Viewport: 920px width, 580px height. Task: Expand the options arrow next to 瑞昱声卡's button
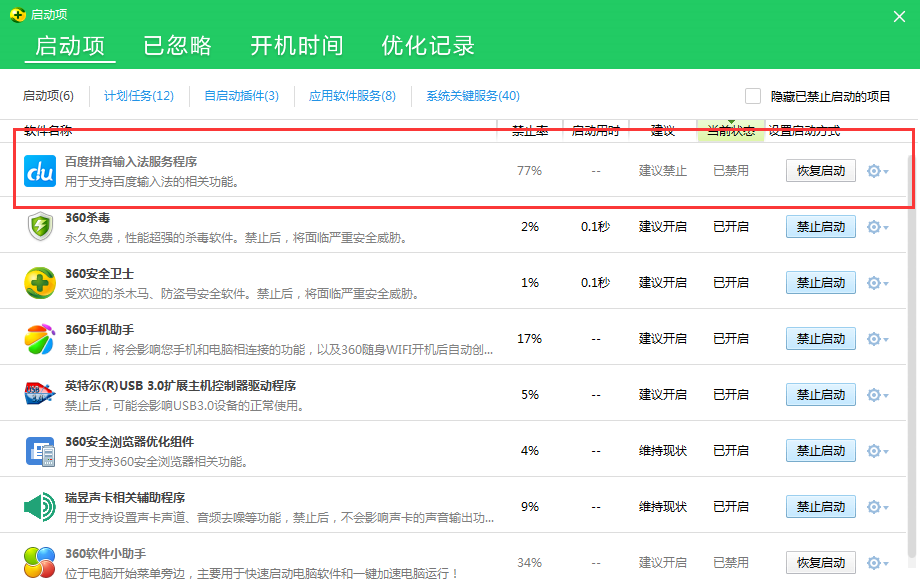(x=874, y=507)
